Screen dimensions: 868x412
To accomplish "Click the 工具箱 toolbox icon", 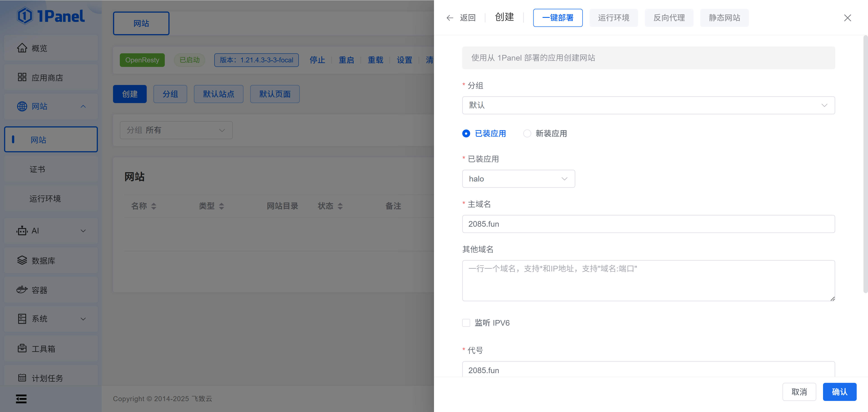I will tap(22, 348).
